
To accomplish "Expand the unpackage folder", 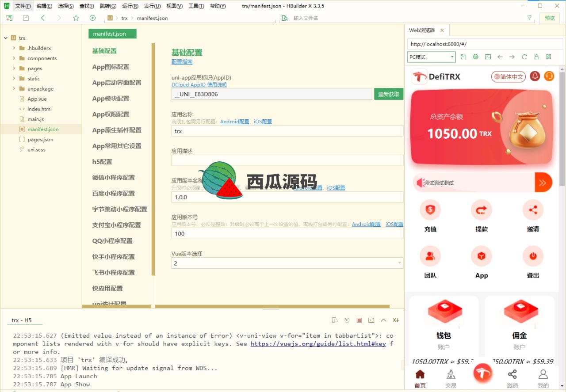I will tap(14, 88).
